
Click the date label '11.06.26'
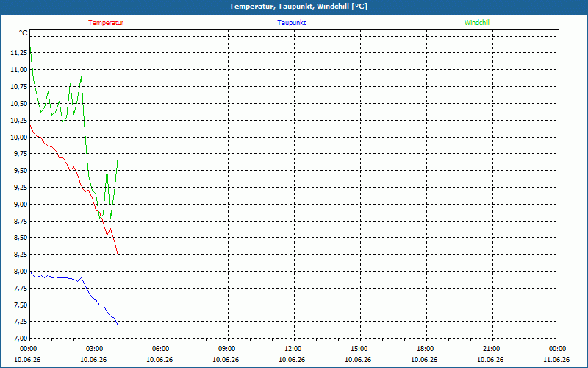556,360
